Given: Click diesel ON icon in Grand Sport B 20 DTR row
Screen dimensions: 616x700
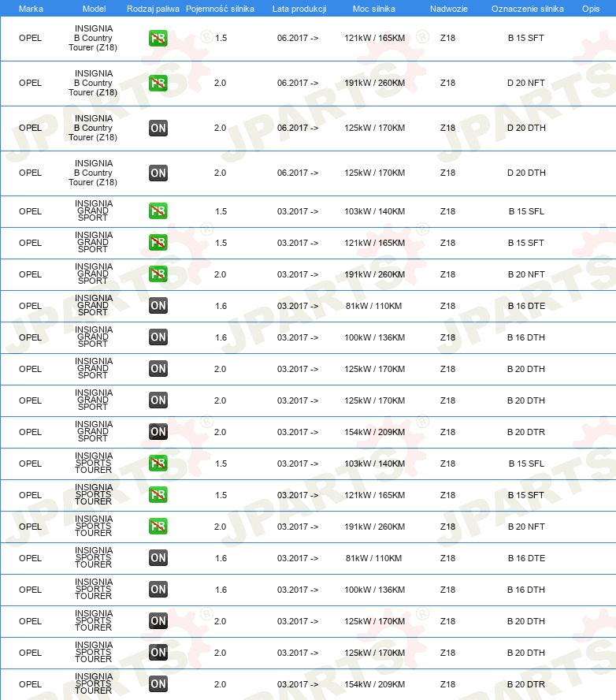Looking at the screenshot, I should click(158, 432).
